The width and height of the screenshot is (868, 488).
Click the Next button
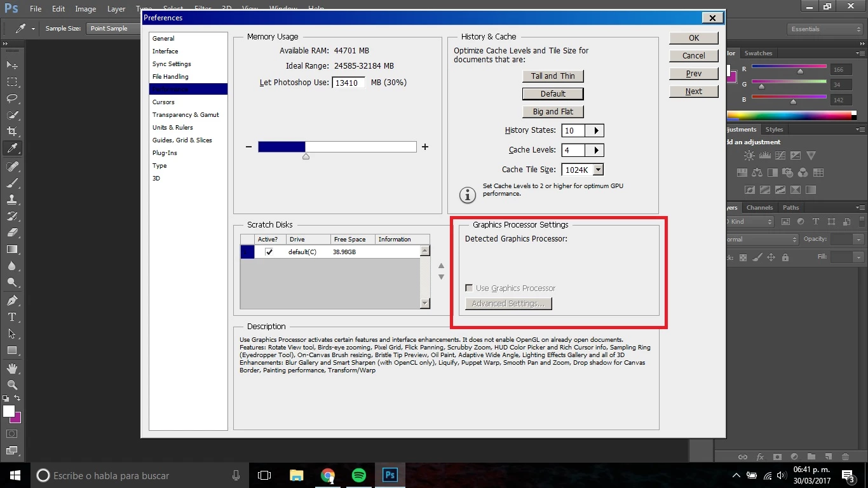pyautogui.click(x=694, y=91)
